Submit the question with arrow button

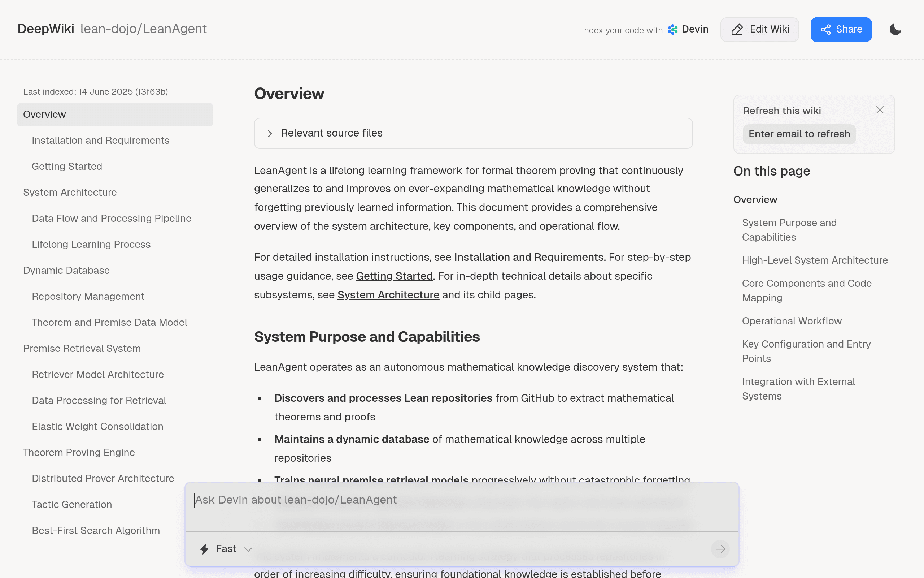click(720, 549)
